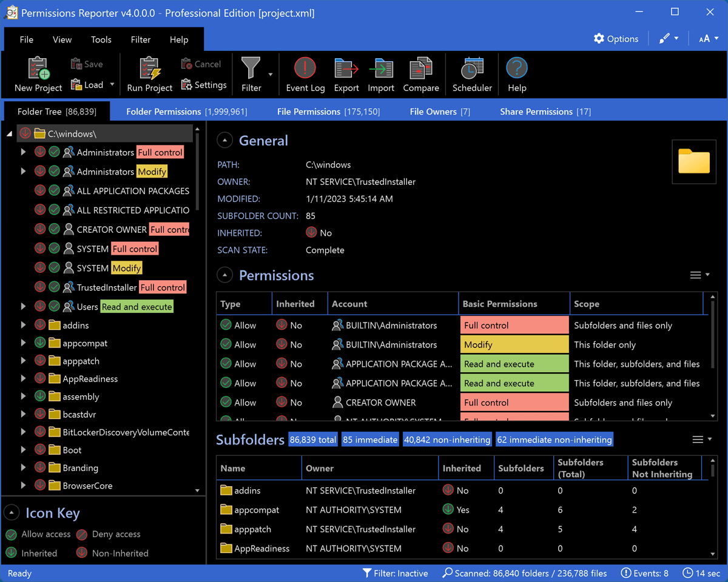Switch to the File Owners tab

(440, 112)
